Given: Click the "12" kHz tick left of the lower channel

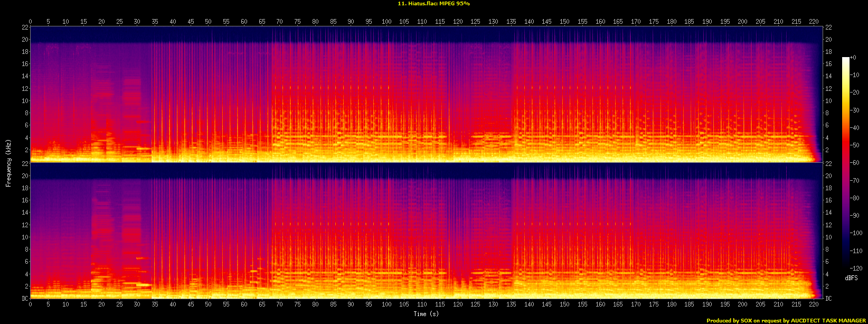Looking at the screenshot, I should pos(24,225).
